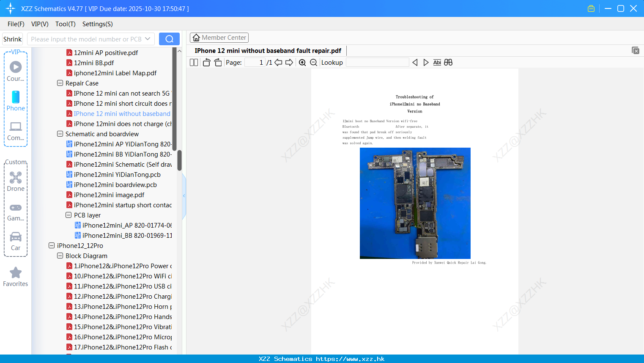Screen dimensions: 644x363
Task: Click the logic board photo in PDF
Action: [415, 203]
